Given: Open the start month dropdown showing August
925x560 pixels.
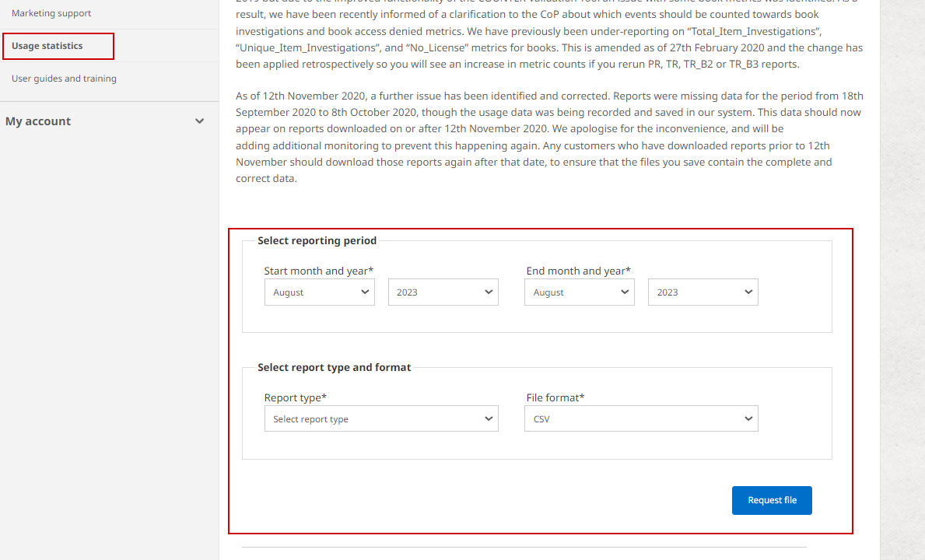Looking at the screenshot, I should (319, 292).
